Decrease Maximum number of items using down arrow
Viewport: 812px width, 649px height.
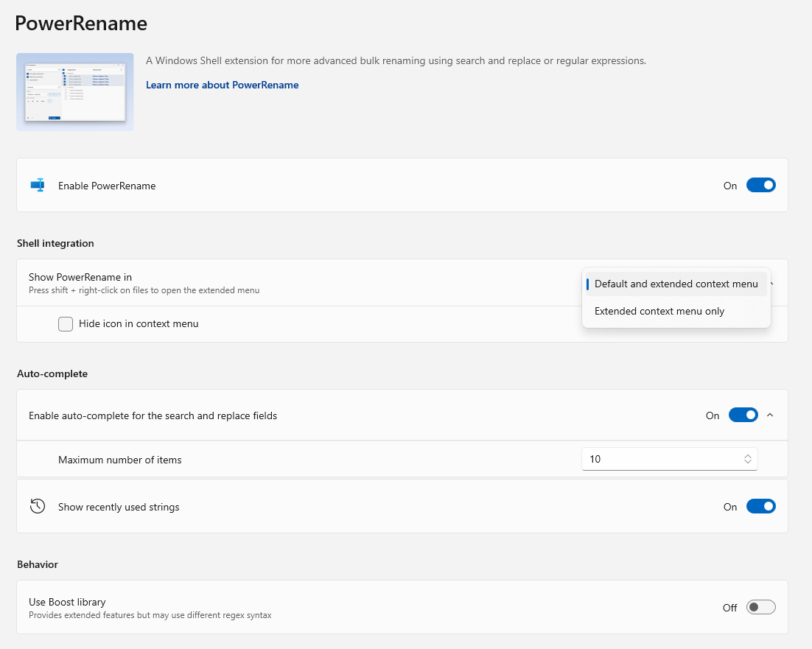pos(748,462)
